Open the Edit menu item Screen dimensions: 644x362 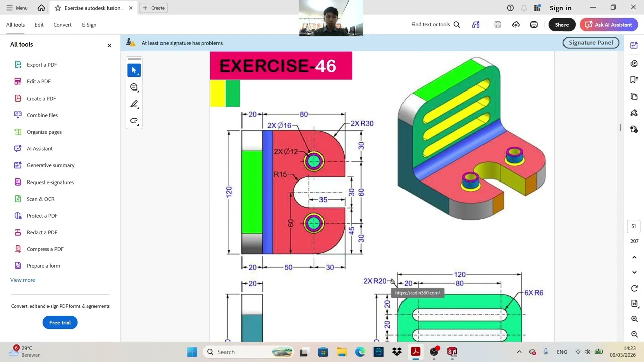39,25
